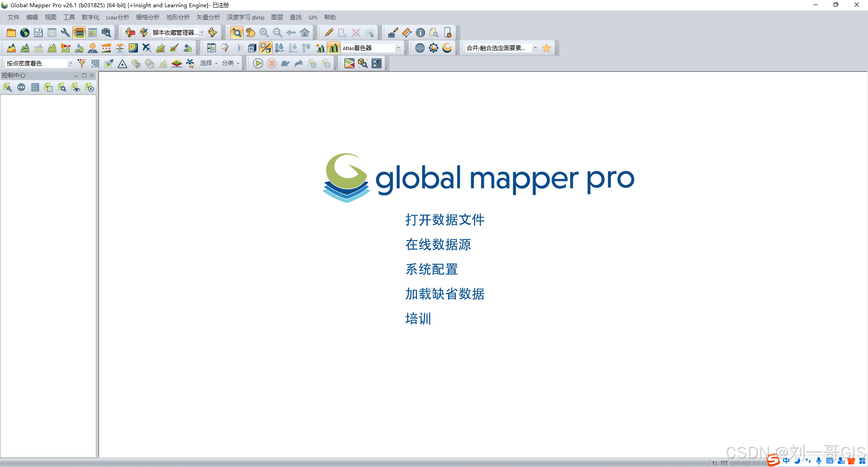Click the 加载缺省数据 link
Screen dimensions: 868x467
(445, 294)
